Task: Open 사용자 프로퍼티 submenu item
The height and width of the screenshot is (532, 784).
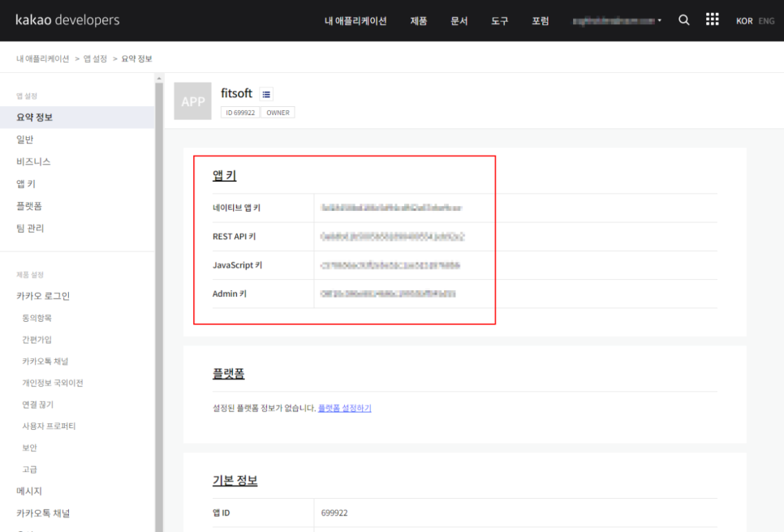Action: coord(49,426)
